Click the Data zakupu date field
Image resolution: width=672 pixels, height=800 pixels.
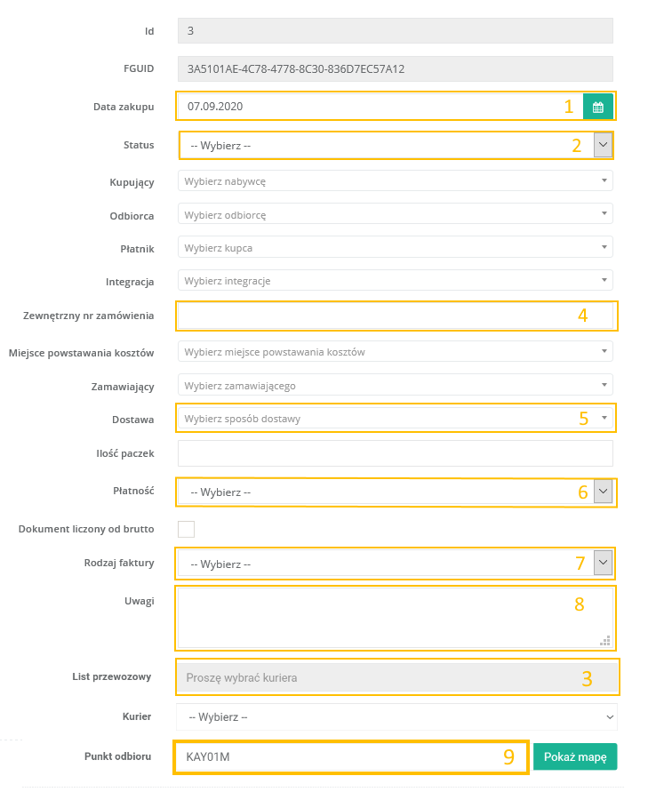pos(373,107)
